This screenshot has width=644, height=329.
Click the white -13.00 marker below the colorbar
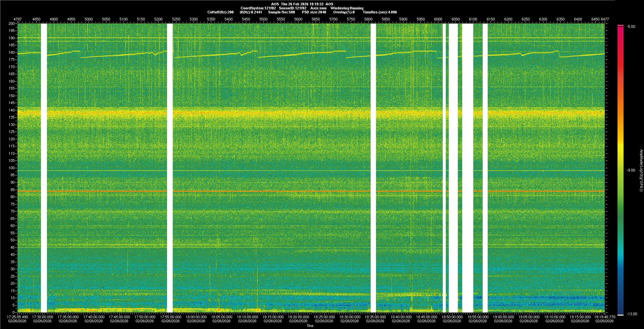(x=621, y=315)
